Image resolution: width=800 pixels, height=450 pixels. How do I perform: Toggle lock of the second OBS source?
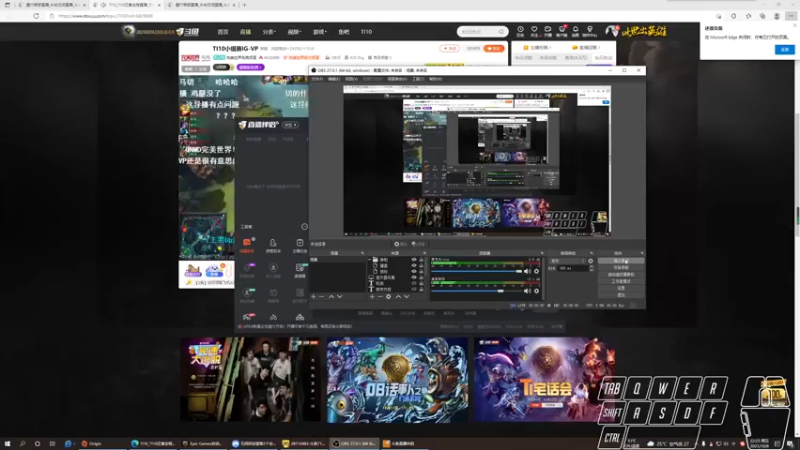coord(421,266)
